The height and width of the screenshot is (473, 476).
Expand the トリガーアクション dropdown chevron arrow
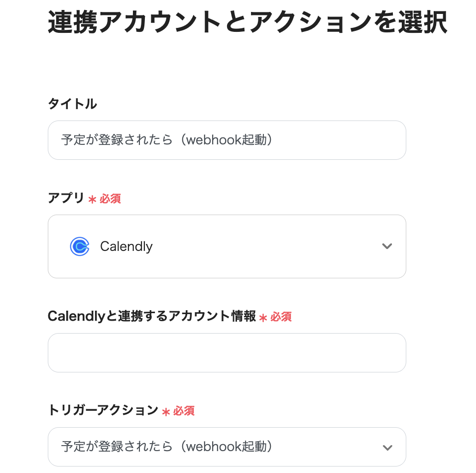click(x=387, y=447)
